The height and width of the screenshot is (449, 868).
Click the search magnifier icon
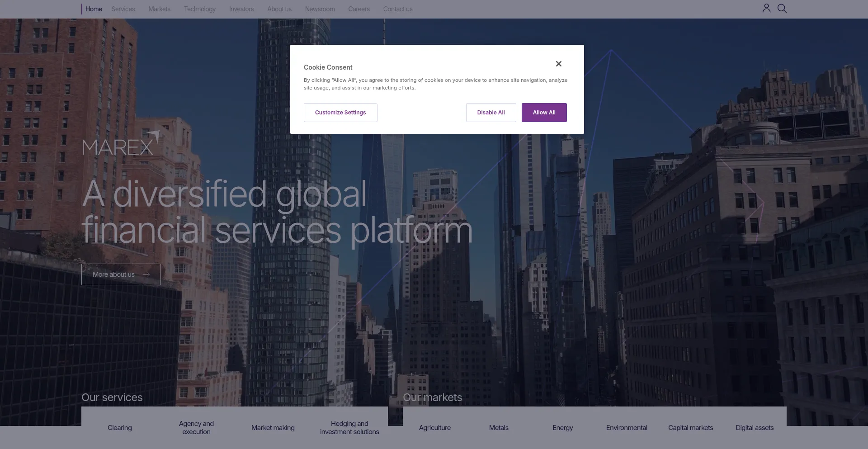tap(782, 8)
